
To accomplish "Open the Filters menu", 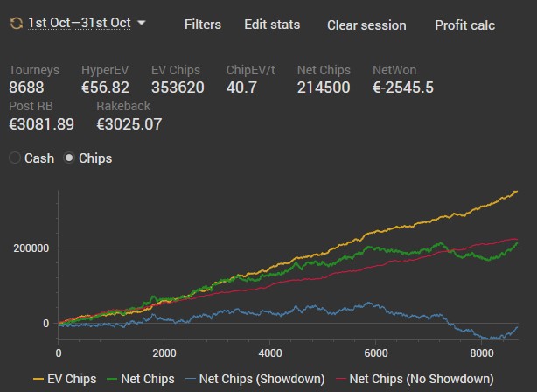I will tap(203, 24).
